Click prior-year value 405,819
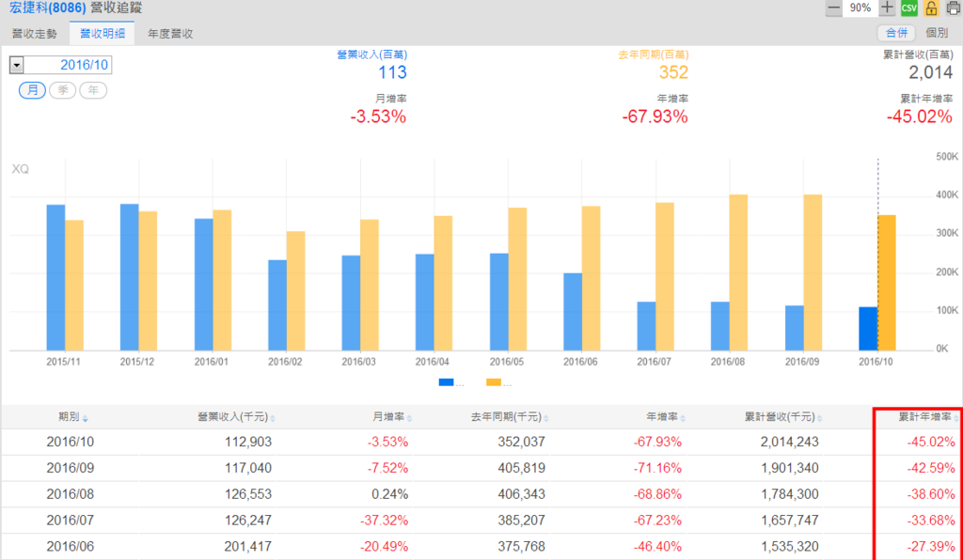Image resolution: width=963 pixels, height=560 pixels. 521,468
